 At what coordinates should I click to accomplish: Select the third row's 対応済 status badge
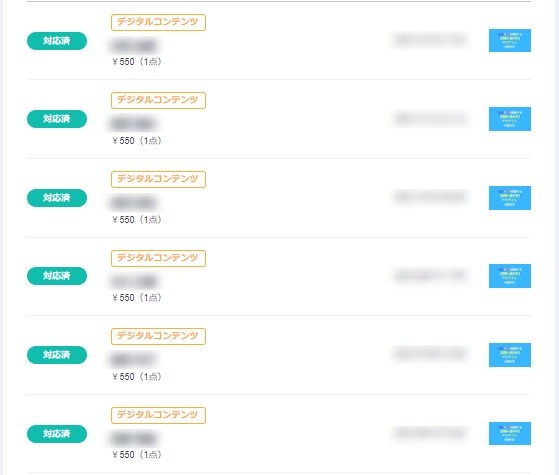pos(57,198)
